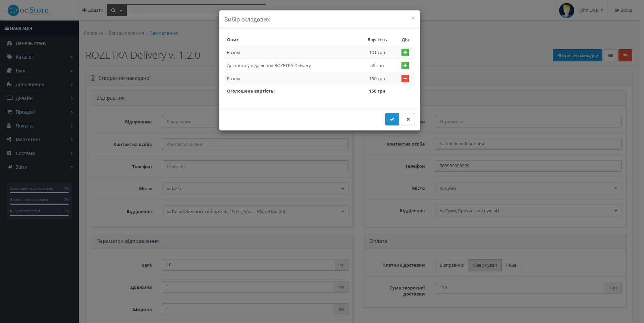
Task: Open the Продажі sidebar menu
Action: point(39,112)
